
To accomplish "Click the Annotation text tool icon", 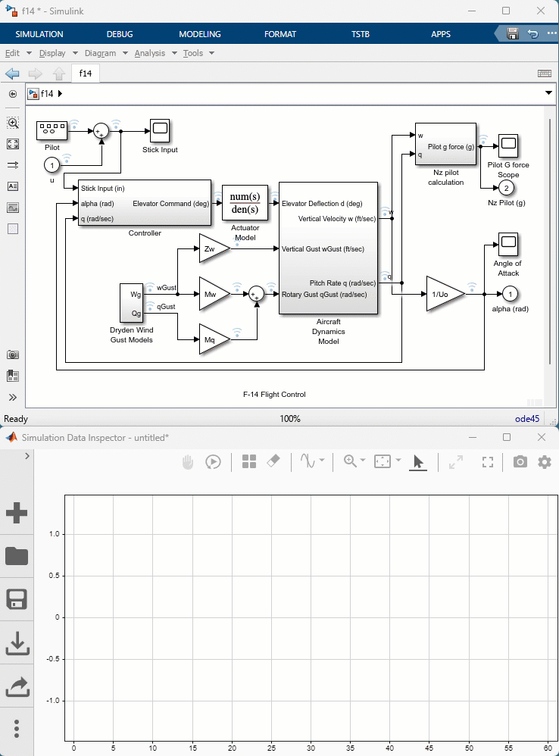I will 13,186.
